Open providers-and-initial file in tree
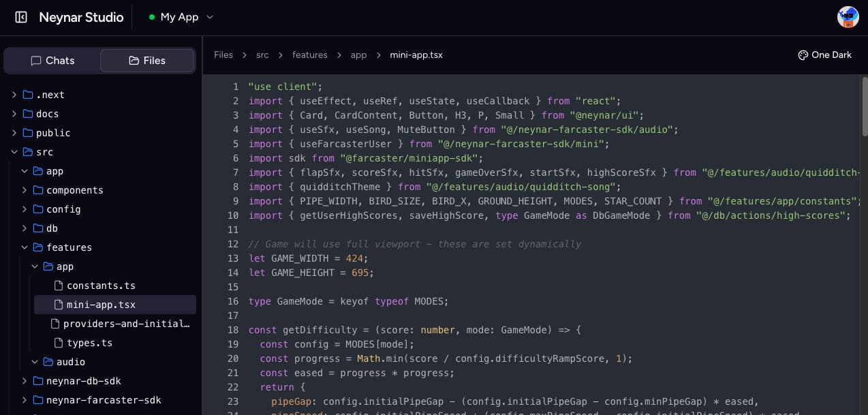The width and height of the screenshot is (868, 415). [126, 324]
